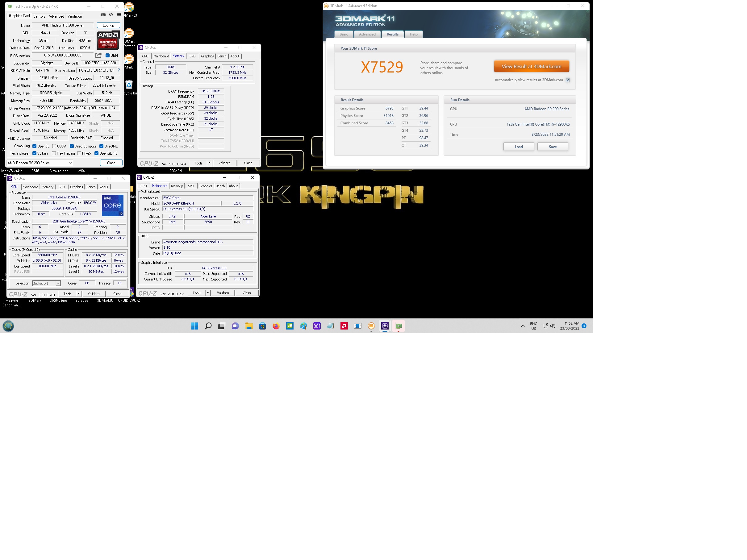Screen dimensions: 747x560
Task: Open Windows Start button on taskbar
Action: pos(194,326)
